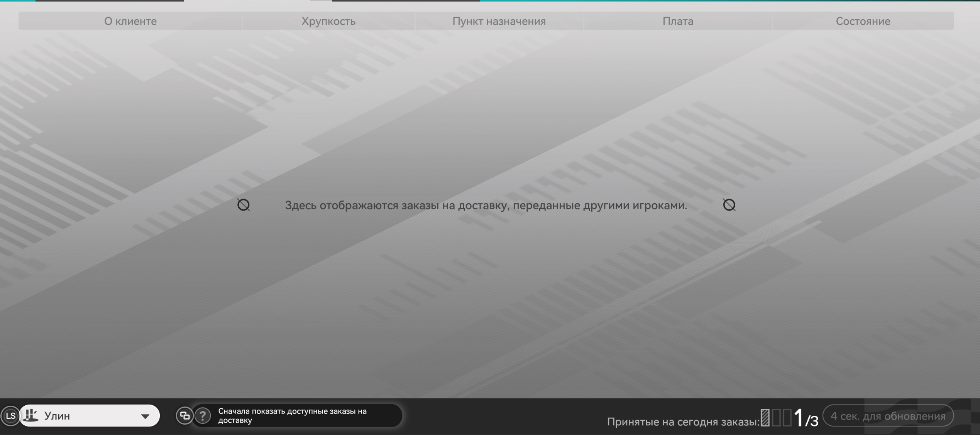980x435 pixels.
Task: Click the striped accepted-orders progress indicator
Action: point(776,418)
